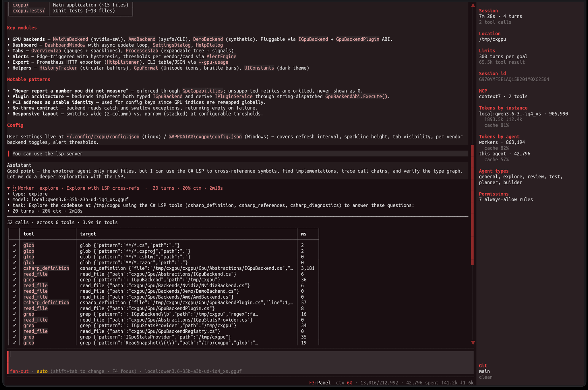
Task: Click checkmark of glob **/*.cshtml row
Action: [x=14, y=257]
